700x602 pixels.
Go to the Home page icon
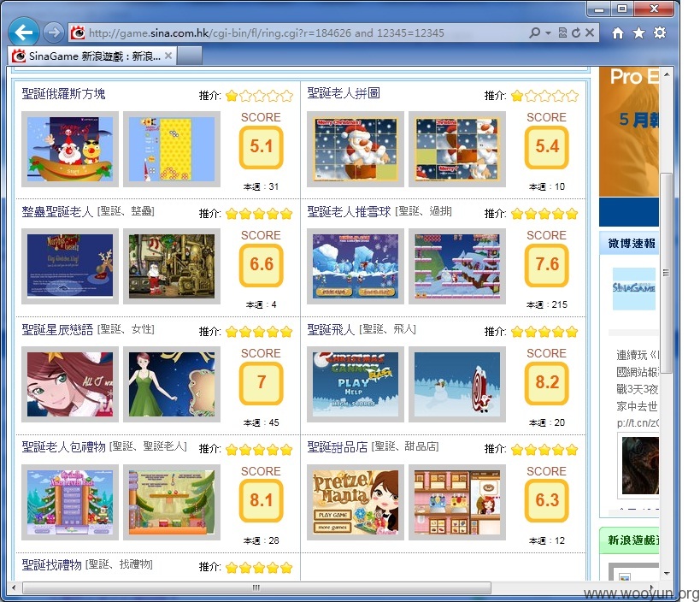pos(618,32)
